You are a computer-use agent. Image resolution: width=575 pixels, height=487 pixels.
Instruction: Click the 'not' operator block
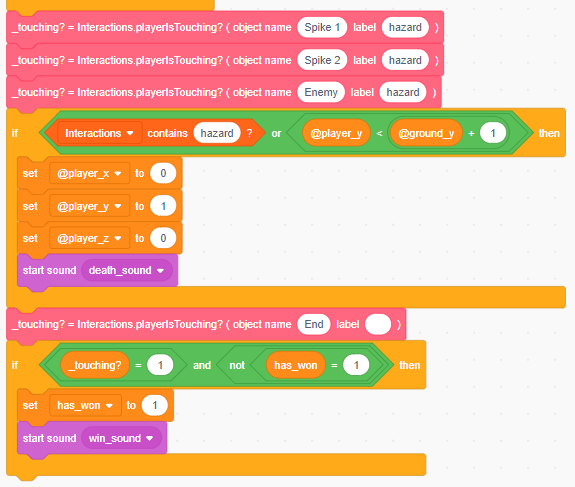(x=237, y=365)
